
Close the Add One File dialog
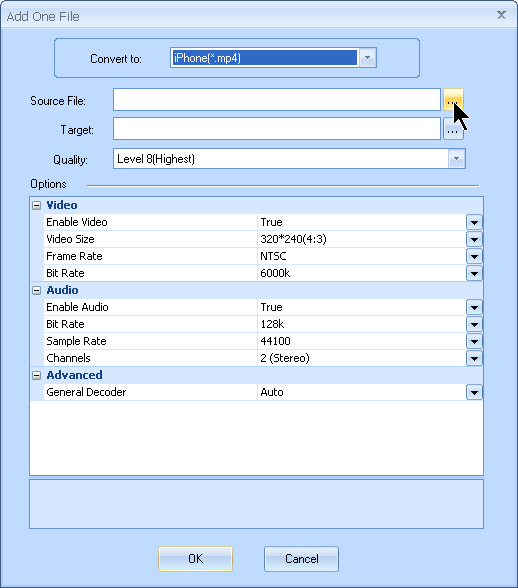(x=501, y=15)
